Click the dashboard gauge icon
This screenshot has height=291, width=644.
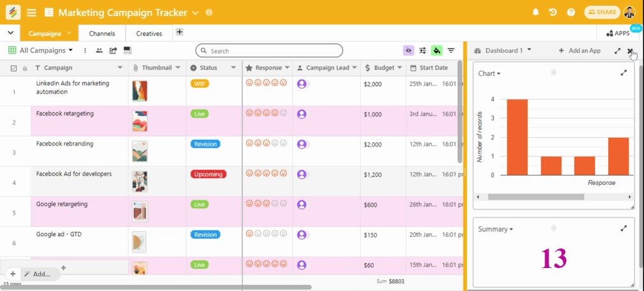[x=477, y=51]
